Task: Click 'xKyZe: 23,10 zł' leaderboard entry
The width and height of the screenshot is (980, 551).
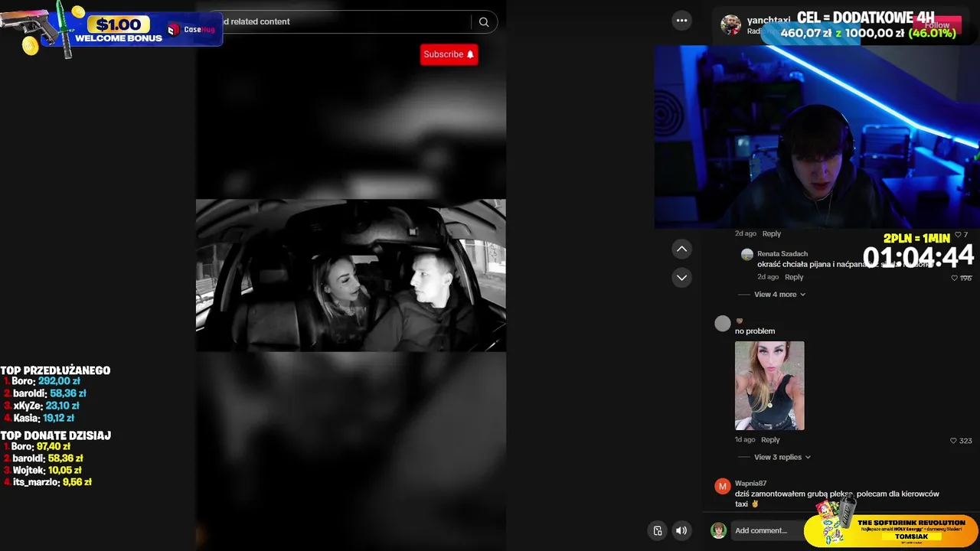Action: [x=41, y=406]
